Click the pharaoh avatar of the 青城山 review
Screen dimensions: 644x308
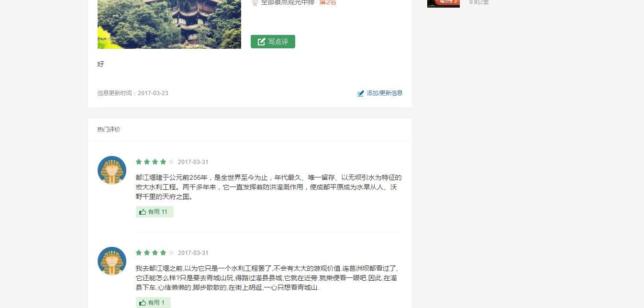pyautogui.click(x=112, y=261)
